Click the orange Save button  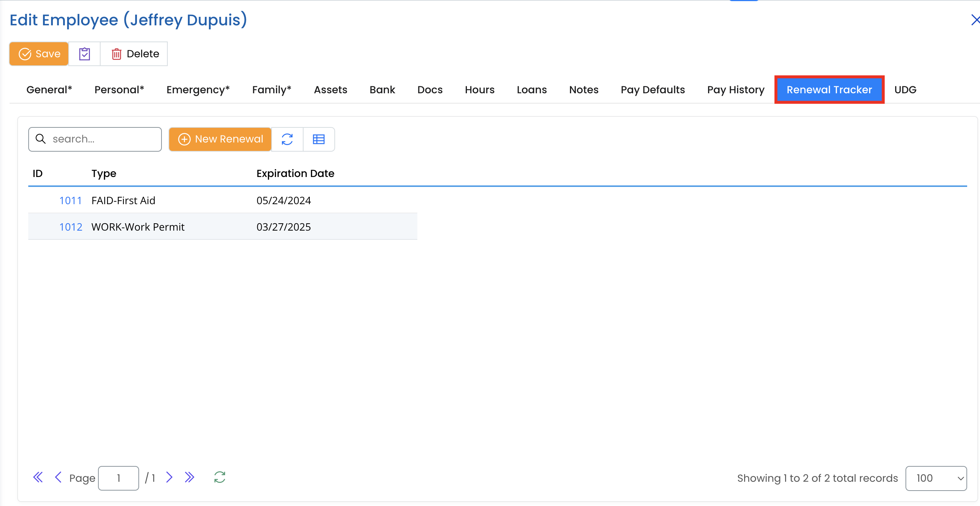[39, 54]
